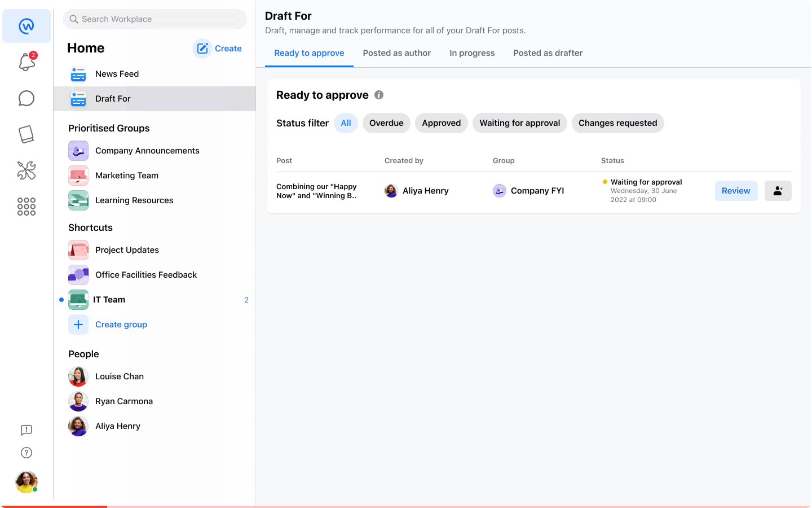This screenshot has width=812, height=508.
Task: Switch to the Posted as author tab
Action: (396, 52)
